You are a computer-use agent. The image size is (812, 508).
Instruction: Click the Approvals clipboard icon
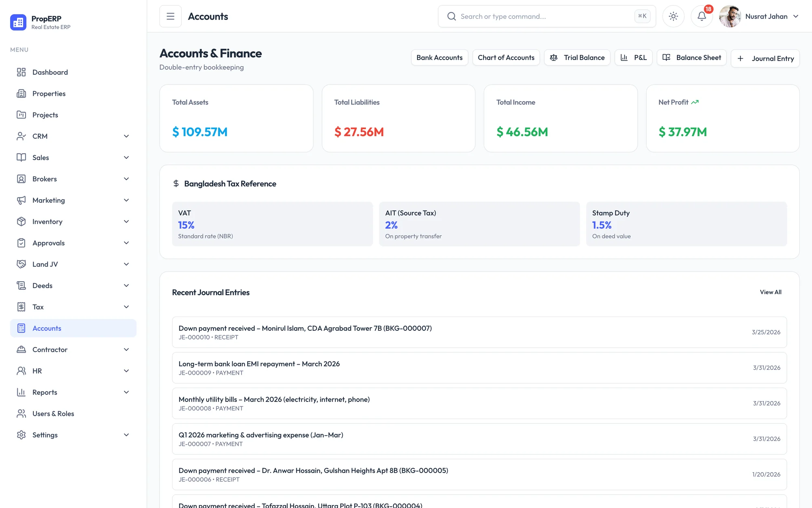click(x=21, y=243)
